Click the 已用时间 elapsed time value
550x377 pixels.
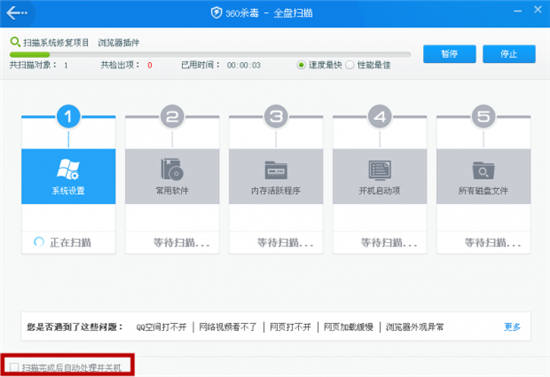[x=244, y=65]
